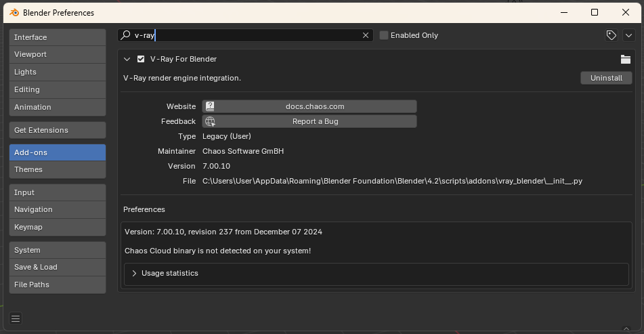
Task: Open the add-on tags filter icon
Action: (611, 35)
